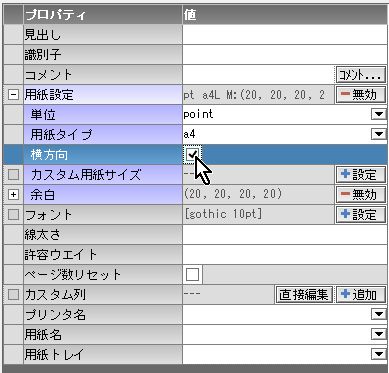Screen dimensions: 389x373
Task: Tick the ページ数リセット checkbox
Action: click(192, 274)
